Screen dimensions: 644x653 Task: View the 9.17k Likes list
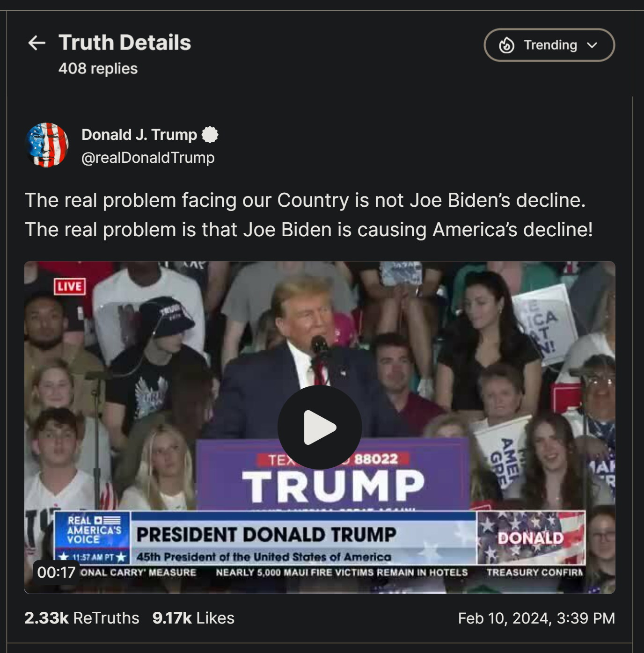pyautogui.click(x=193, y=618)
